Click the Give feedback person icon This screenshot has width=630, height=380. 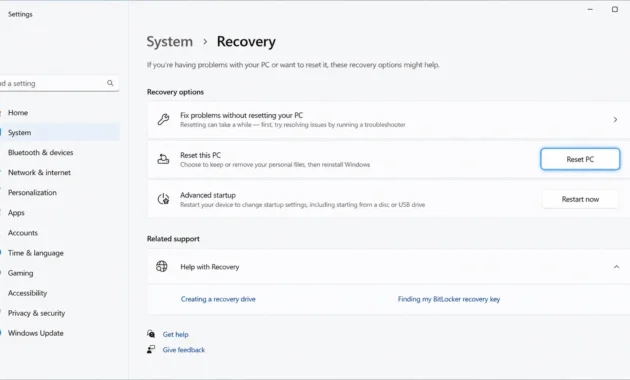151,349
